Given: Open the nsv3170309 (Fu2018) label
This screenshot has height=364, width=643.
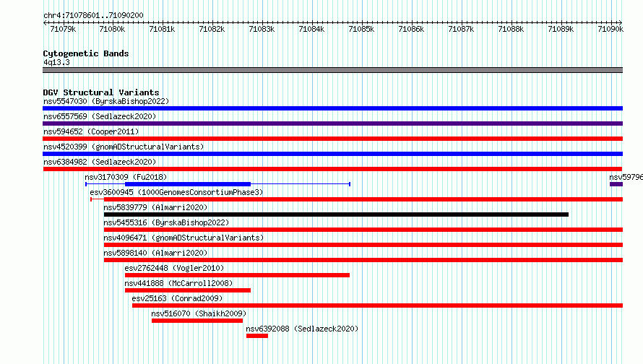Looking at the screenshot, I should [x=126, y=177].
